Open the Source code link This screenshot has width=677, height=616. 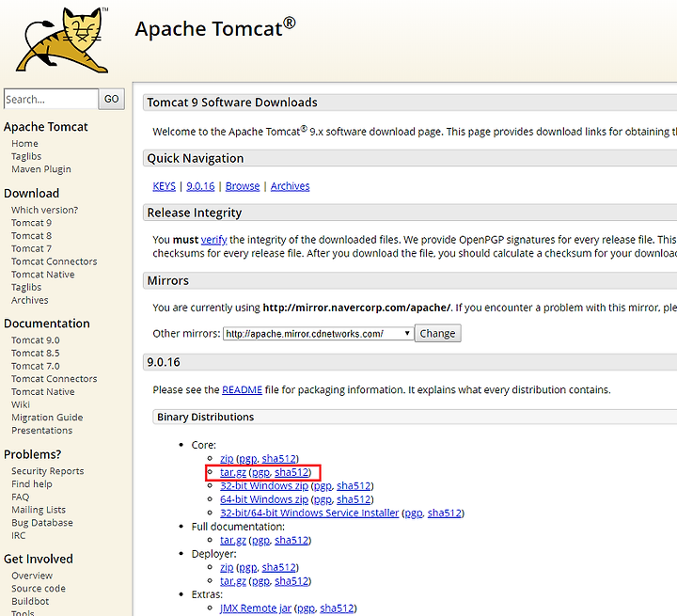(39, 589)
